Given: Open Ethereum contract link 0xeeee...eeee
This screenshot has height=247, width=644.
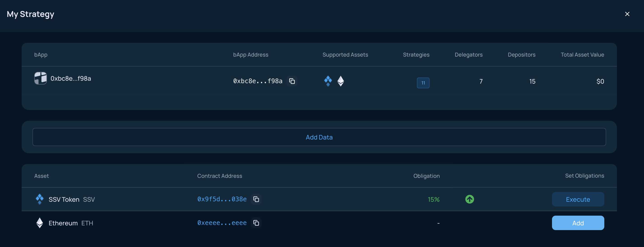Looking at the screenshot, I should [x=222, y=223].
